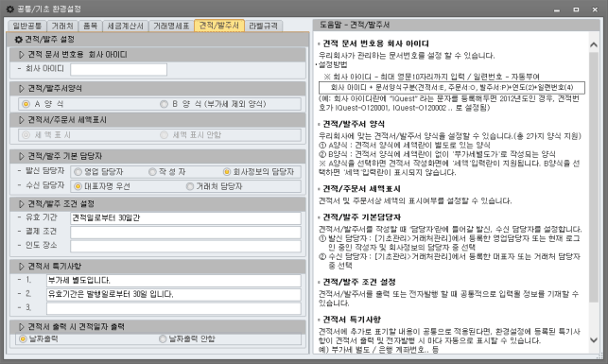
Task: Choose 작성자 as 발신 담당자
Action: pyautogui.click(x=152, y=172)
